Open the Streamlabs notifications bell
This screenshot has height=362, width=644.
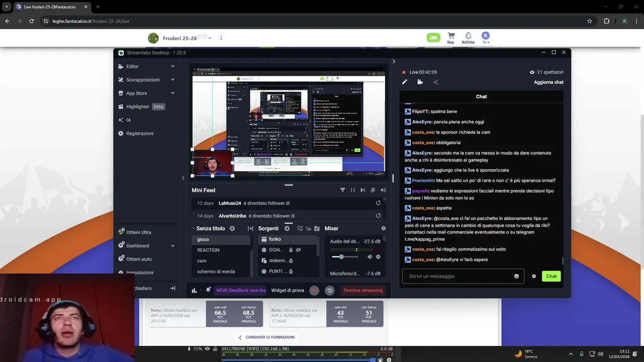click(x=208, y=290)
